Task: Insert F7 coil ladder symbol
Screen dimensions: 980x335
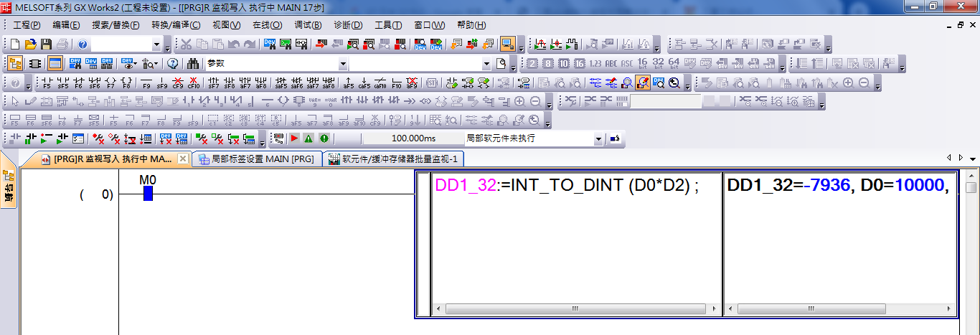Action: [110, 82]
